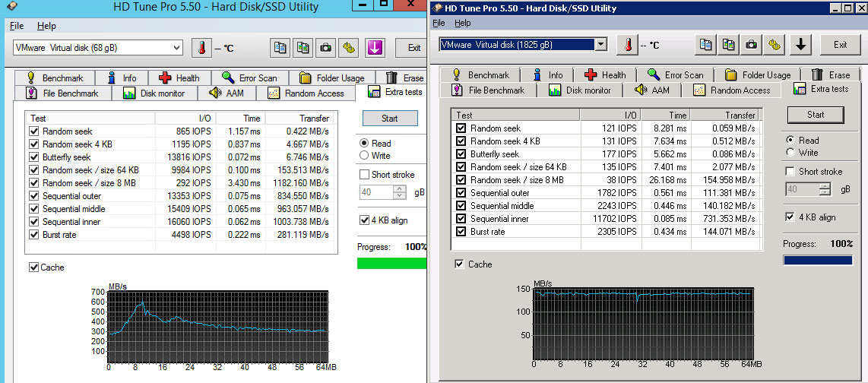Click the camera save screenshot icon, left window
868x383 pixels.
[x=325, y=48]
